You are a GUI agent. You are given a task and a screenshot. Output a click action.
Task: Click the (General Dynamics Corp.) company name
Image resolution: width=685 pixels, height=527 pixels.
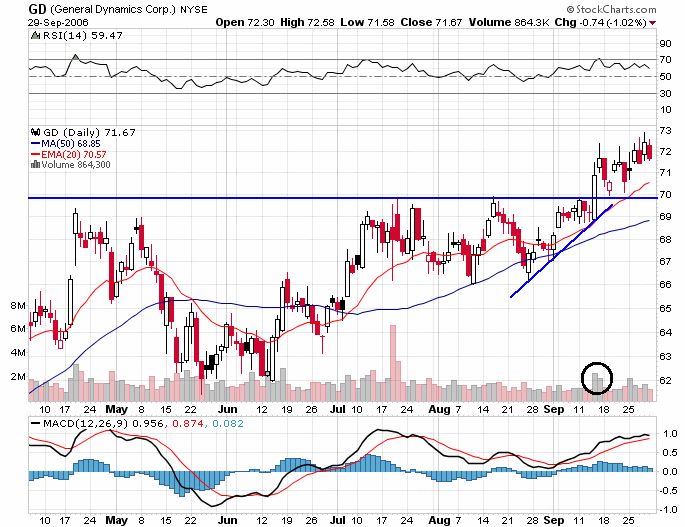[114, 9]
